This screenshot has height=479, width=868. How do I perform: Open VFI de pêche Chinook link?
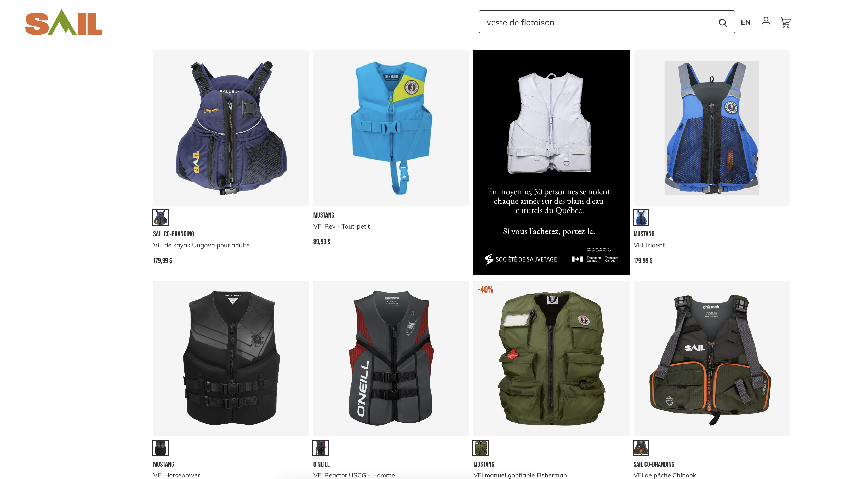[x=665, y=475]
